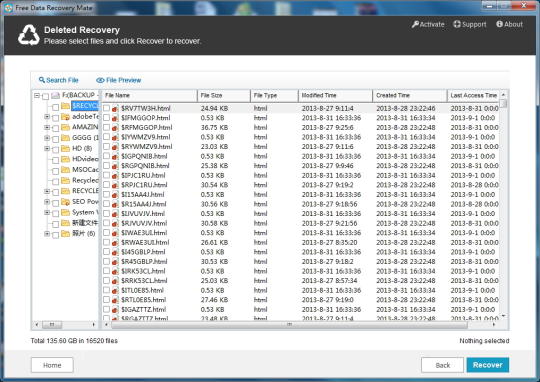The width and height of the screenshot is (540, 382).
Task: Sort by File Size column header
Action: coord(224,95)
